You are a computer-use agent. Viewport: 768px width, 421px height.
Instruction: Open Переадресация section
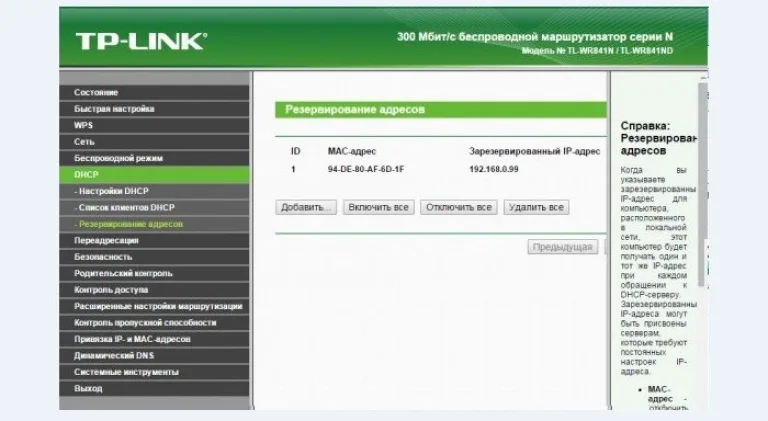[x=154, y=241]
